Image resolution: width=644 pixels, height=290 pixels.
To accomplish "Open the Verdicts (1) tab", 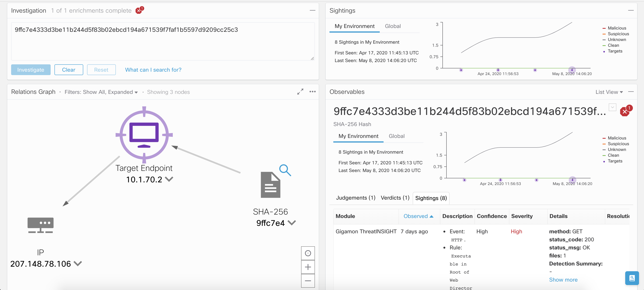I will (395, 198).
